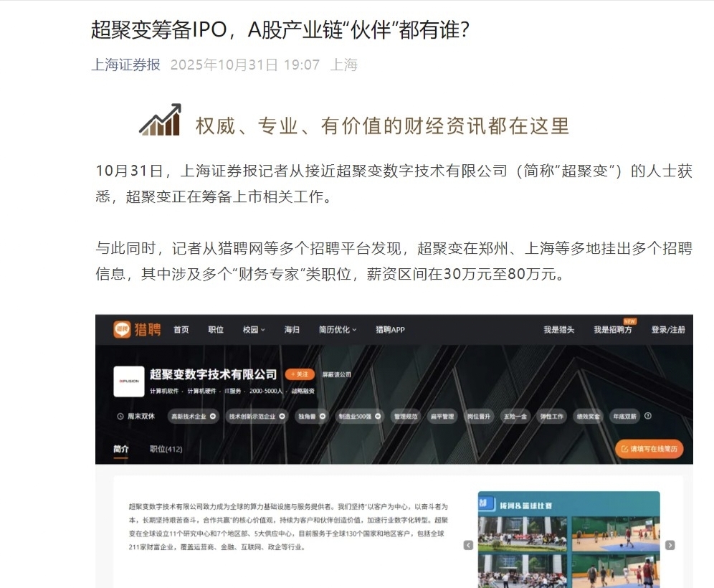
Task: Expand the 校园 dropdown menu
Action: [254, 329]
